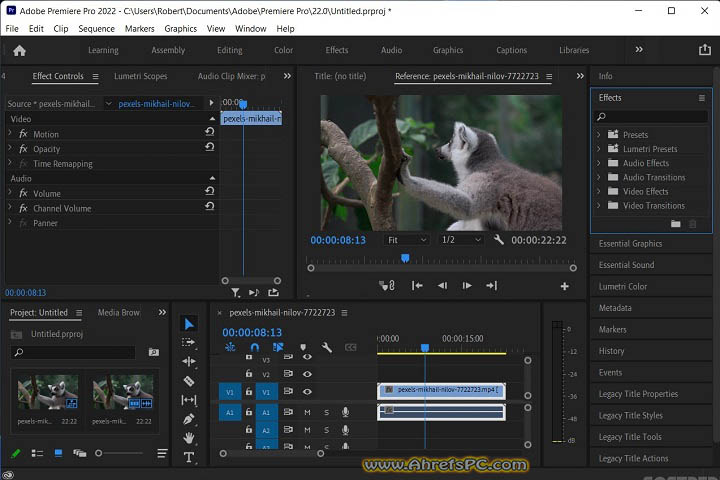Export frame from Effect Controls panel
The height and width of the screenshot is (480, 720).
(273, 293)
